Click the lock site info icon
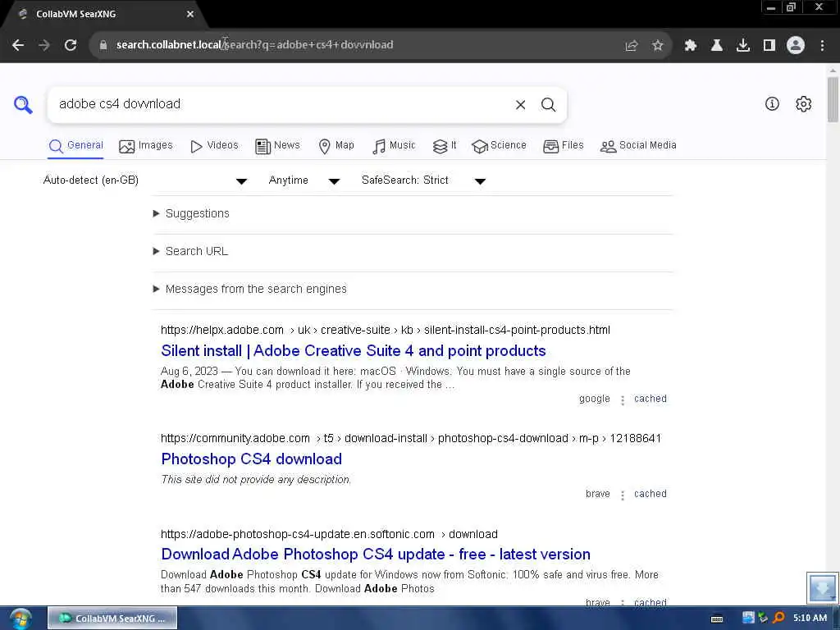 point(103,45)
